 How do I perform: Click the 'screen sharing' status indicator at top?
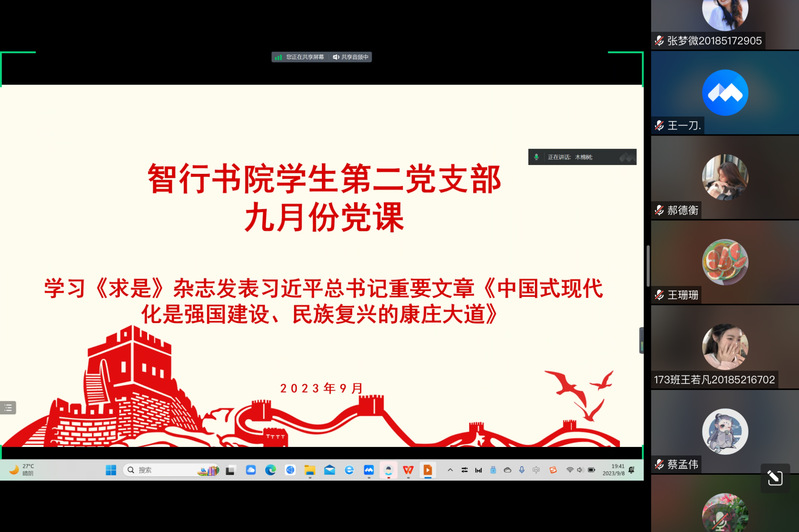[300, 57]
